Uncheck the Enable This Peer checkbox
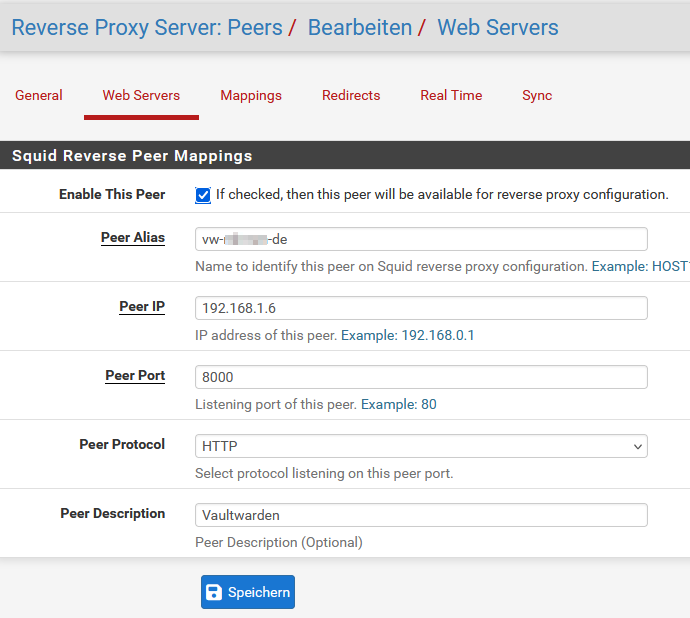690x618 pixels. point(203,195)
